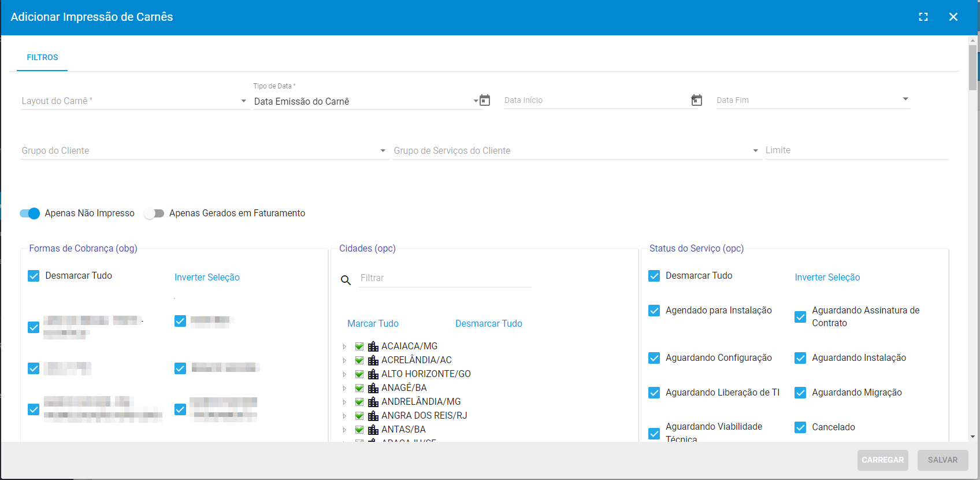980x480 pixels.
Task: Uncheck Aguardando Assinatura de Contrato
Action: 800,317
